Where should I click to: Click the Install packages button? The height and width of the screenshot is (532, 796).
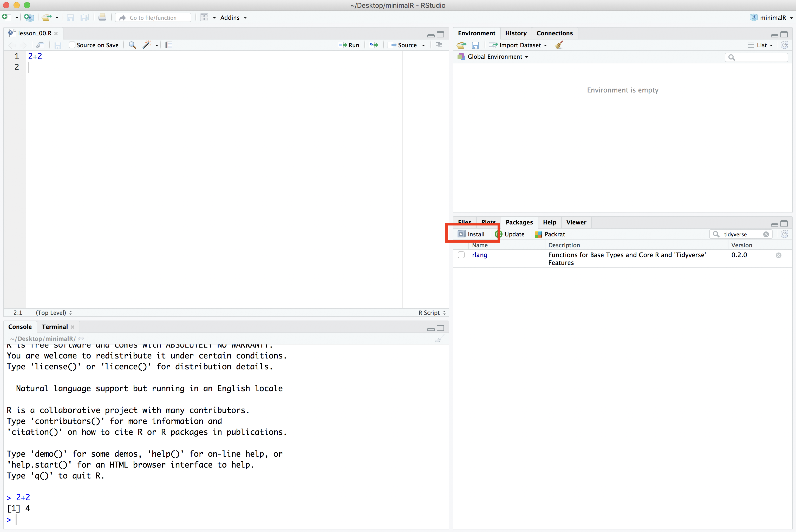472,234
